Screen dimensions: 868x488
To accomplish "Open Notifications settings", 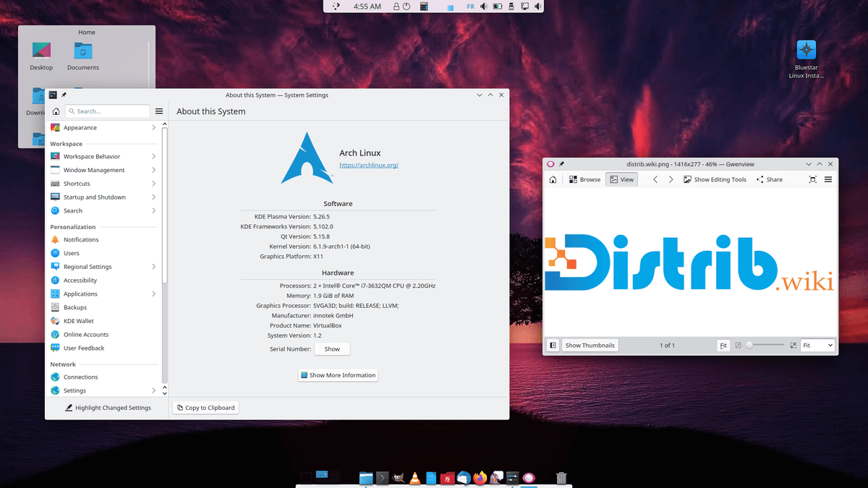I will coord(103,240).
